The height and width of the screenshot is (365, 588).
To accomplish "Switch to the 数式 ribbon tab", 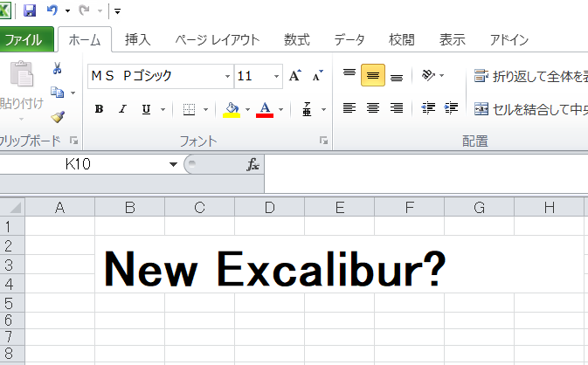I will tap(296, 39).
